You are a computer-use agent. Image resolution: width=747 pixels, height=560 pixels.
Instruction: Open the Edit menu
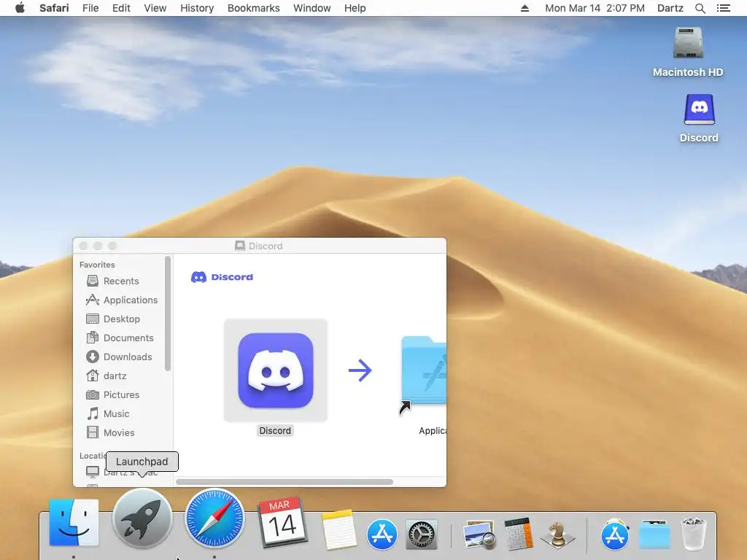[x=121, y=8]
